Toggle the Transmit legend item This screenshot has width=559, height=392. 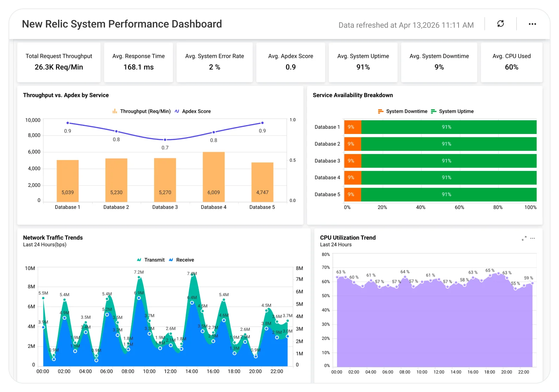pos(150,260)
